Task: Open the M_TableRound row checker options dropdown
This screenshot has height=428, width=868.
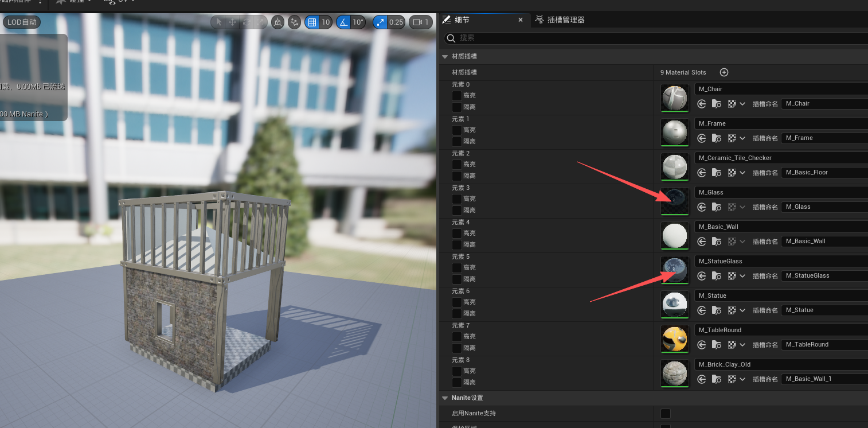Action: pos(742,345)
